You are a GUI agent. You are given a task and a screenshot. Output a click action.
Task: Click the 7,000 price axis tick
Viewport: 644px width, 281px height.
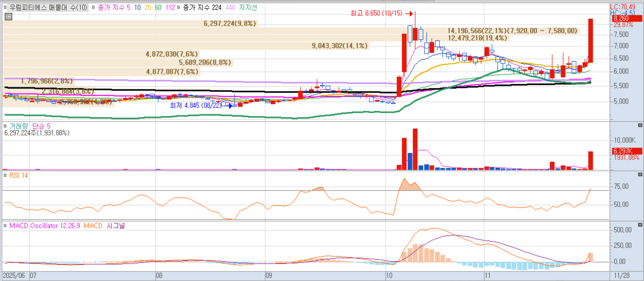coord(621,46)
